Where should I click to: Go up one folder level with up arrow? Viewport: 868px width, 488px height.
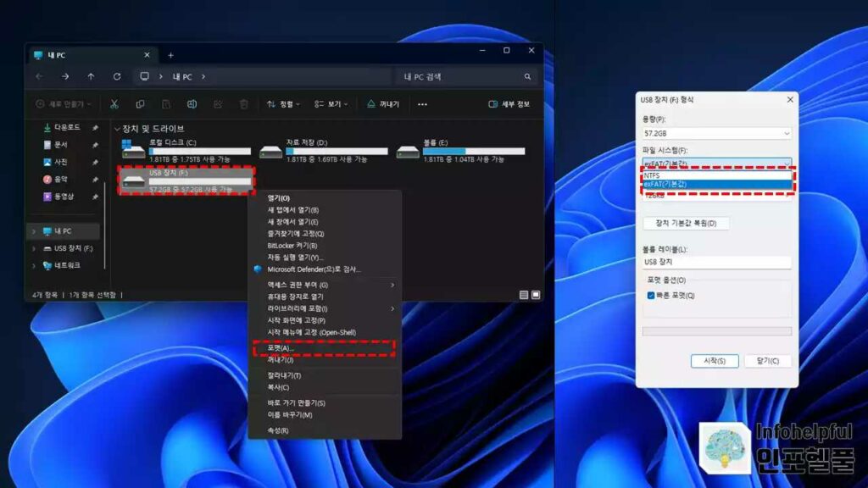point(91,77)
